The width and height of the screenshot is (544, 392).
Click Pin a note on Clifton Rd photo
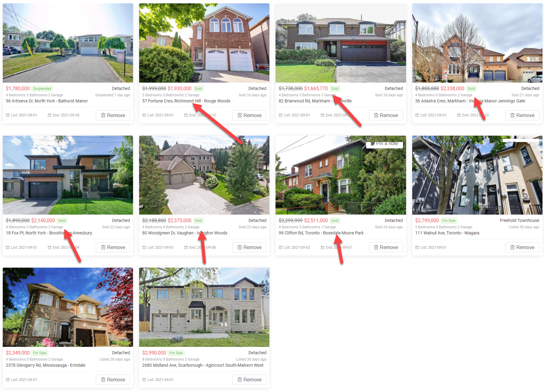pyautogui.click(x=384, y=144)
